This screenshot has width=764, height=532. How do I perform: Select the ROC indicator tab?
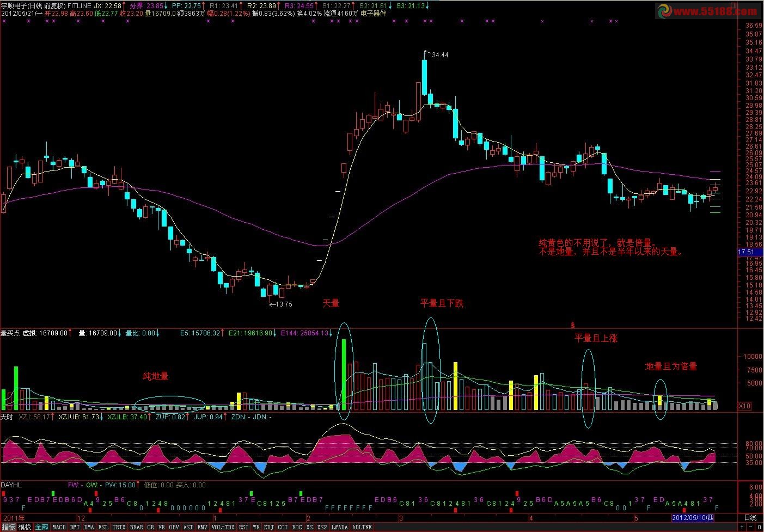tap(297, 527)
